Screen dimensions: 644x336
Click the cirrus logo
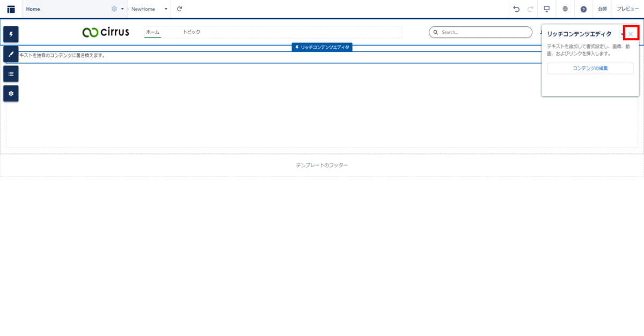pyautogui.click(x=106, y=32)
